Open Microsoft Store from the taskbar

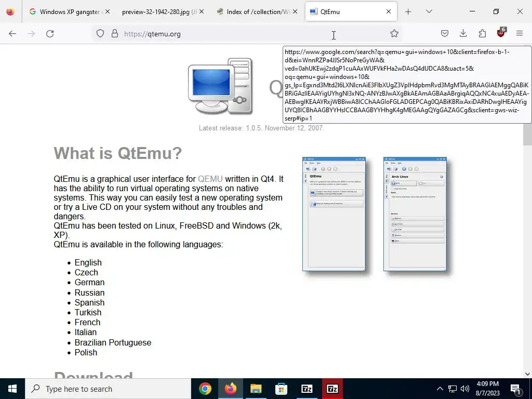tap(281, 389)
